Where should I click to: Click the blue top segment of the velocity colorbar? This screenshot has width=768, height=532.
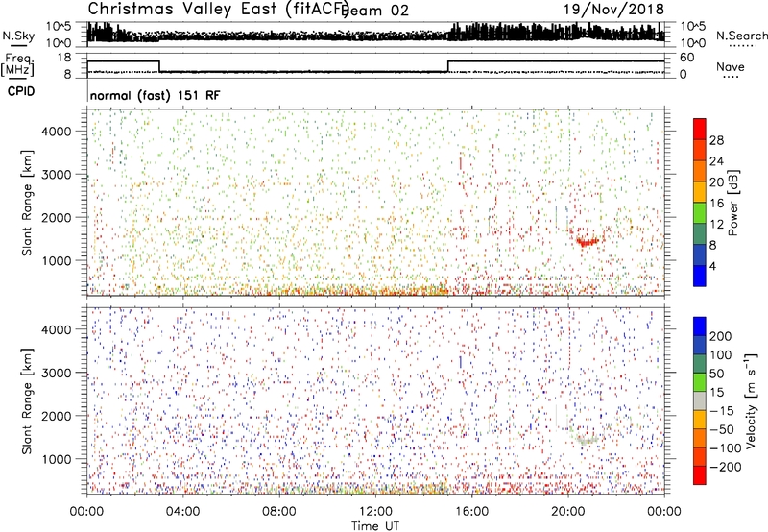point(700,326)
